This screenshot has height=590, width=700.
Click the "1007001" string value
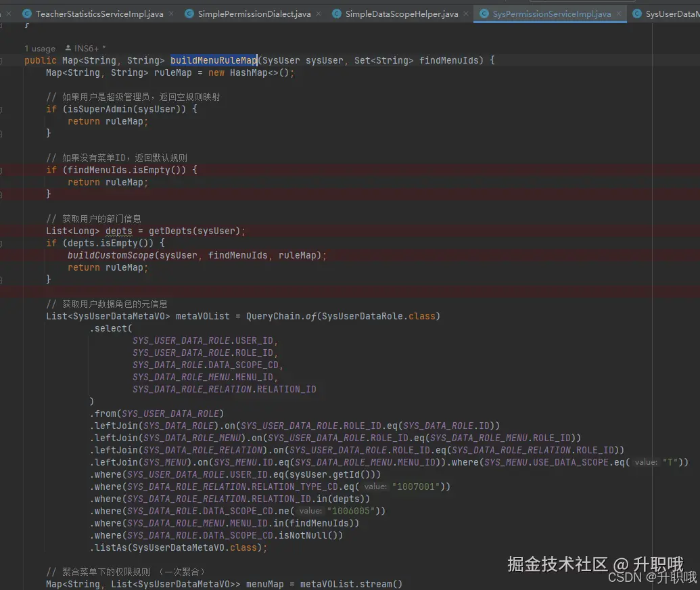[x=416, y=487]
